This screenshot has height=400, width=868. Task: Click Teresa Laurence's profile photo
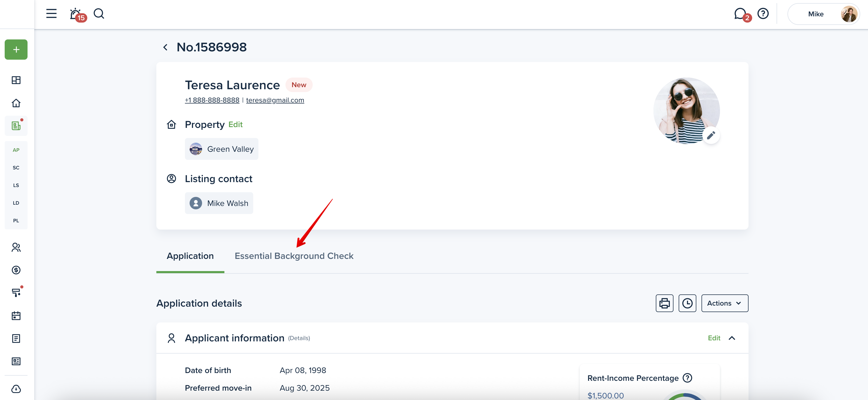686,111
